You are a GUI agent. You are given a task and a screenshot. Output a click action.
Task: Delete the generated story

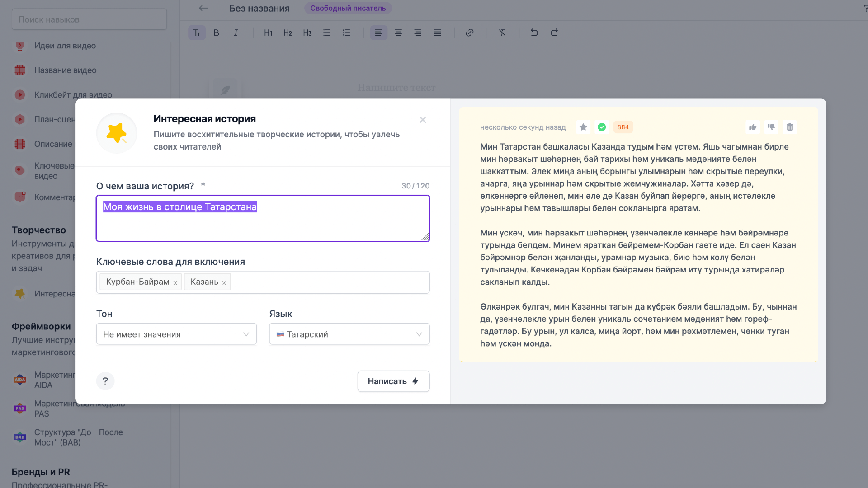coord(790,127)
